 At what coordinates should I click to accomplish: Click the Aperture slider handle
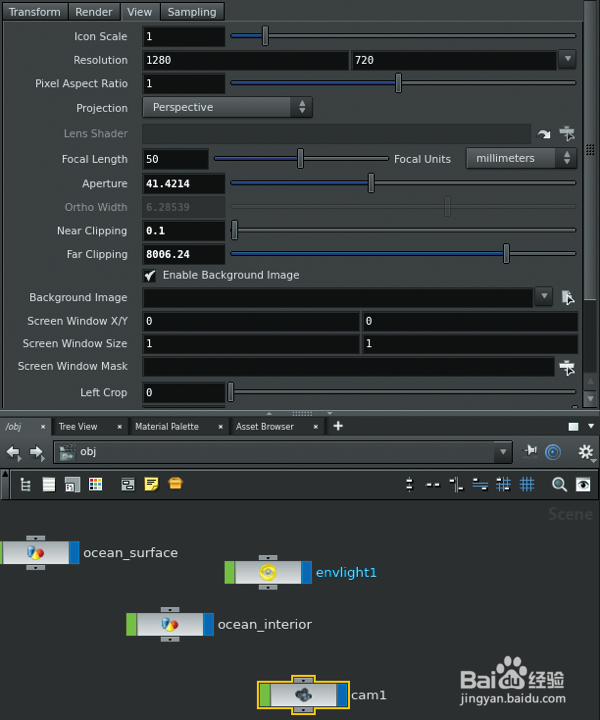tap(371, 183)
